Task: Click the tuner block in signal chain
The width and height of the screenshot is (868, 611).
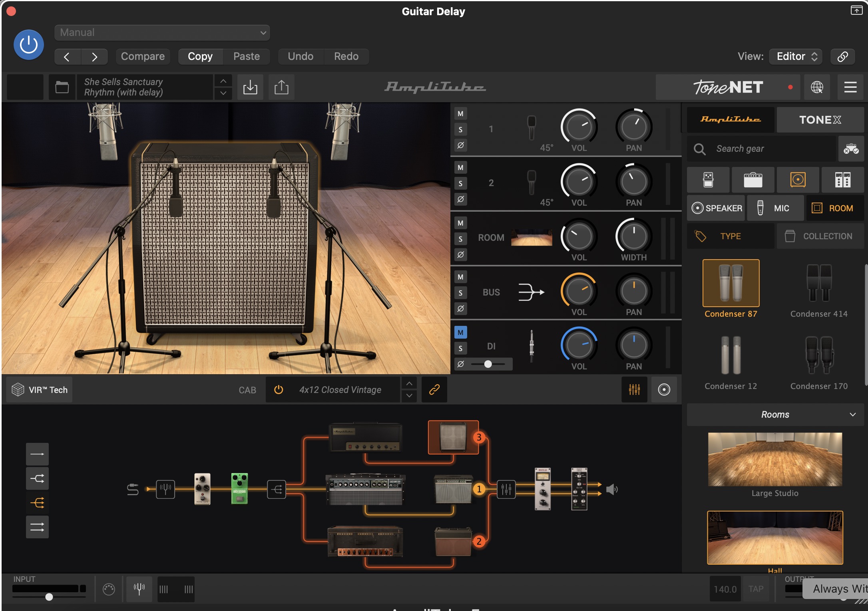Action: point(165,489)
